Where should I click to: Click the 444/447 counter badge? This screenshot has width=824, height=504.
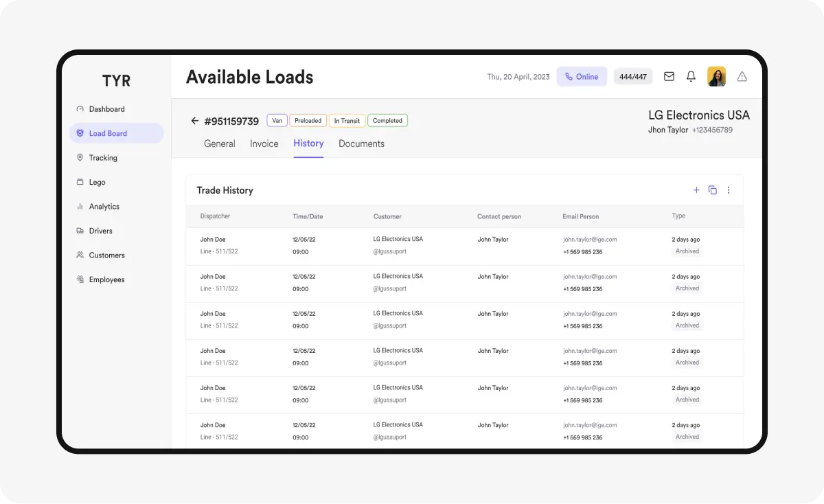632,77
